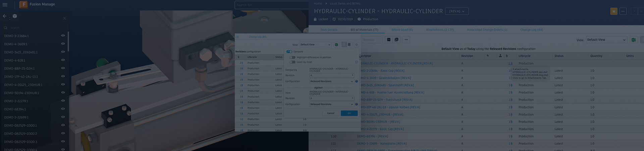Expand the Default View dropdown on the right
The height and width of the screenshot is (151, 644).
[606, 40]
